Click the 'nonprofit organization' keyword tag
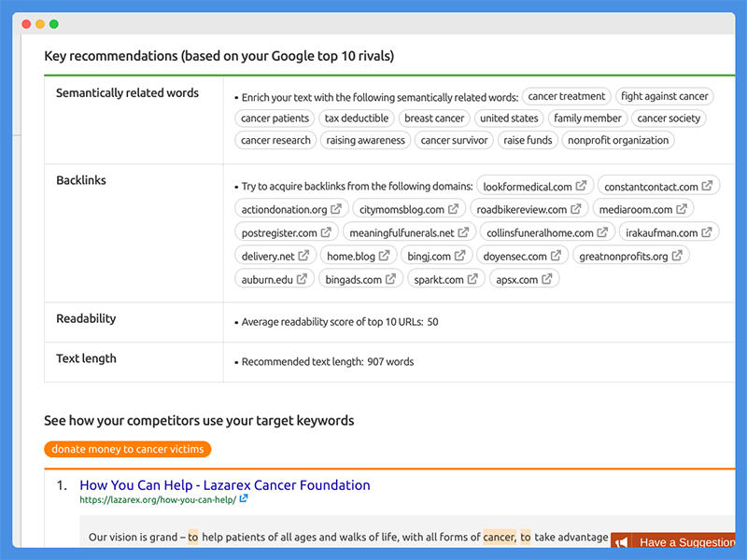 click(618, 140)
